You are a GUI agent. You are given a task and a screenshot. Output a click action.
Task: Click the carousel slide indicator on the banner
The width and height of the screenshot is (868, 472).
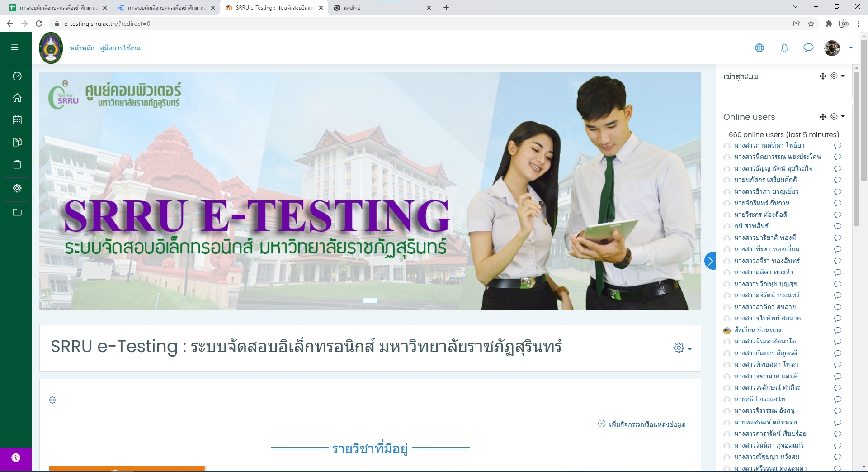point(370,300)
